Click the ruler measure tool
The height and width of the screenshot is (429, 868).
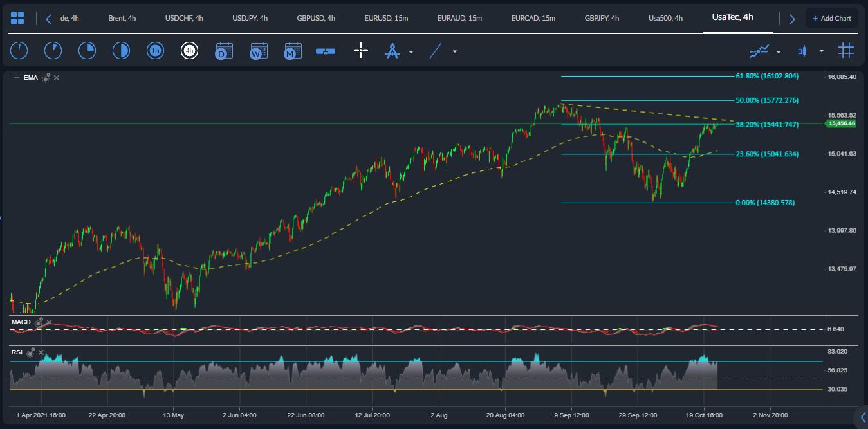coord(326,51)
